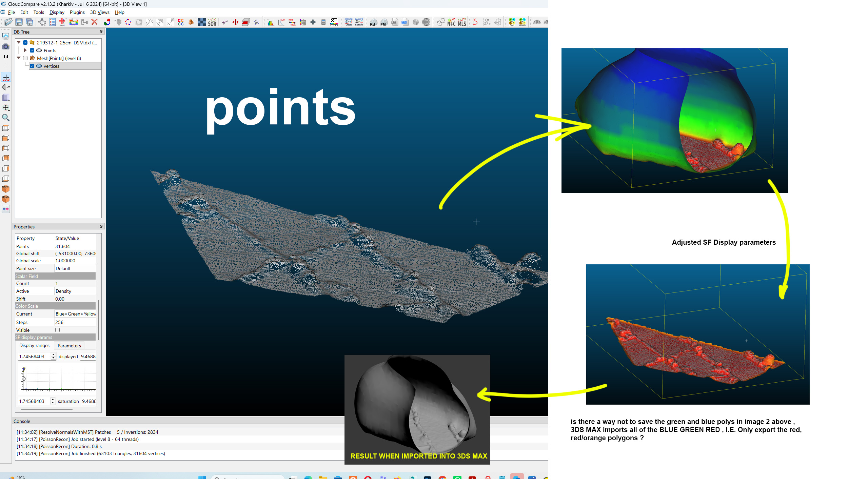868x488 pixels.
Task: Click the Cross Section tool icon
Action: coord(246,22)
